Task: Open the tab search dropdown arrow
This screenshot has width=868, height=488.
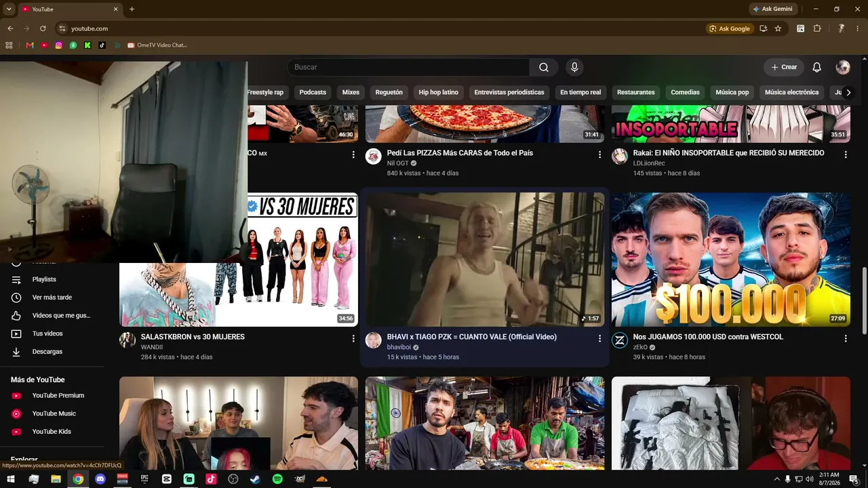Action: pos(9,9)
